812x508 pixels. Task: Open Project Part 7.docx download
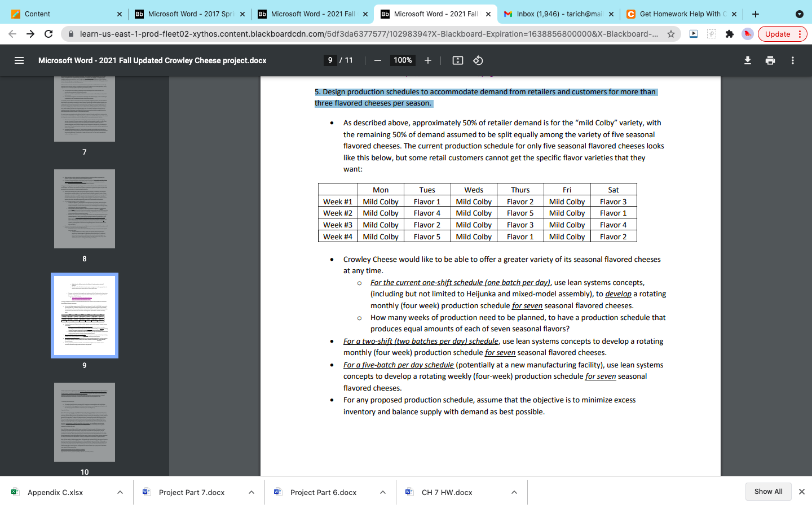192,492
